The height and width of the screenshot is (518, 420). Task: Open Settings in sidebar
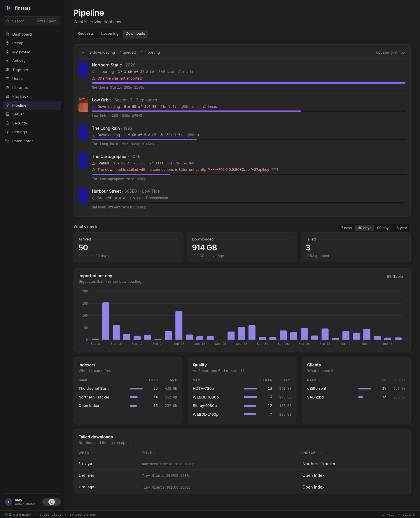pos(32,132)
